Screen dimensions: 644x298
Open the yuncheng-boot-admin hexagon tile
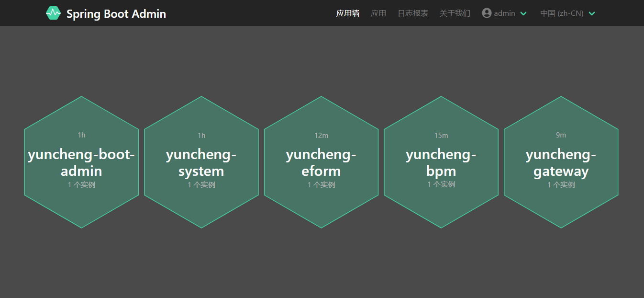point(81,162)
